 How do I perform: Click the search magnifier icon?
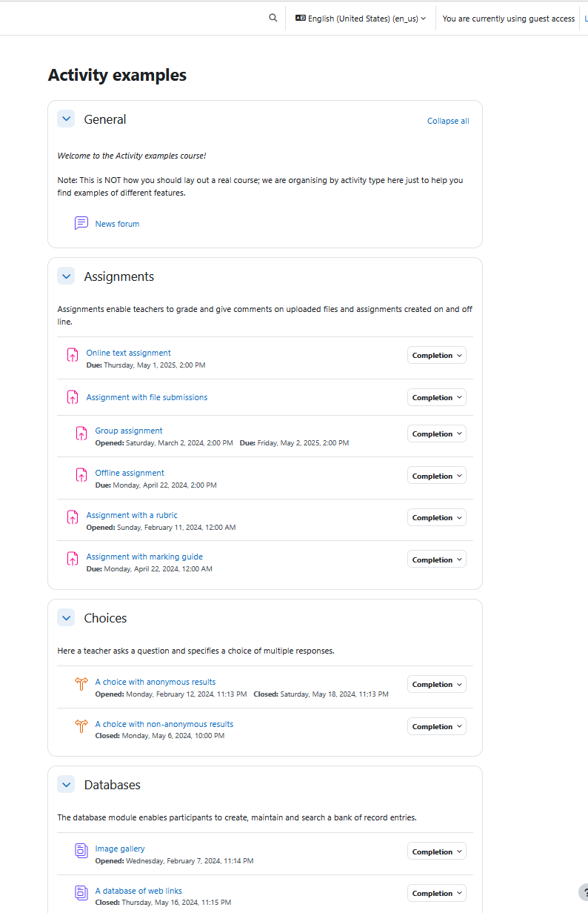273,19
